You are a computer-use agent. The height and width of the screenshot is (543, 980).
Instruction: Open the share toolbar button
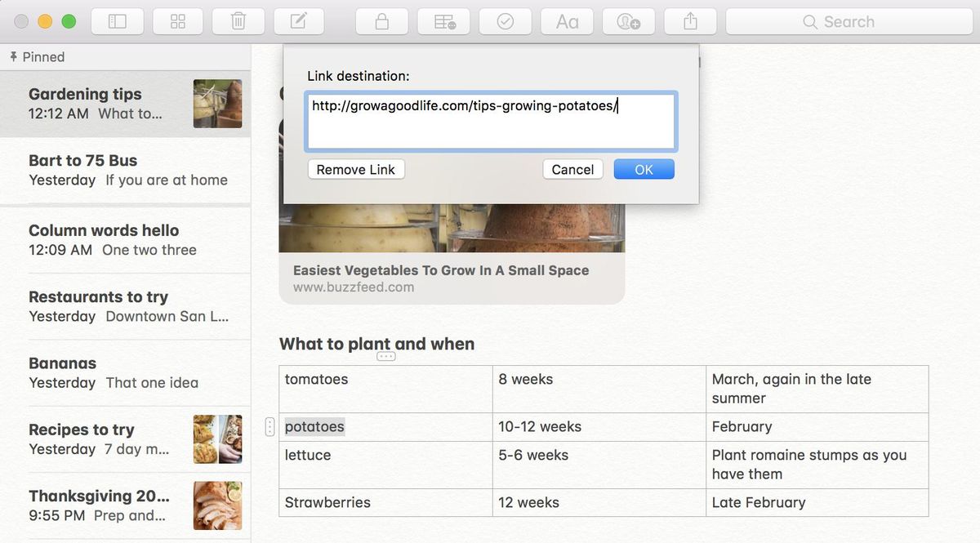point(688,22)
